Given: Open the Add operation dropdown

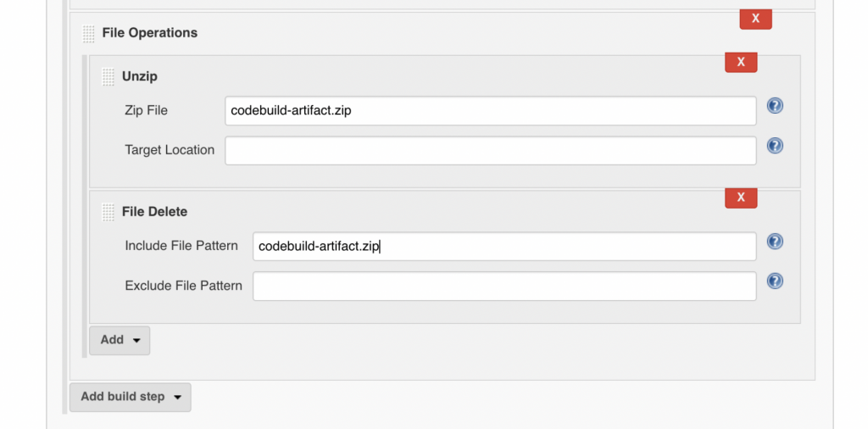Looking at the screenshot, I should point(120,340).
